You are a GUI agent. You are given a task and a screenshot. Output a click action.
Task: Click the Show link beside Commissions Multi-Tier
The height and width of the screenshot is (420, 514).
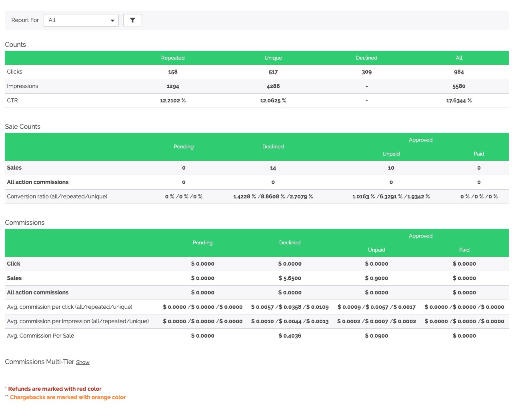coord(83,362)
